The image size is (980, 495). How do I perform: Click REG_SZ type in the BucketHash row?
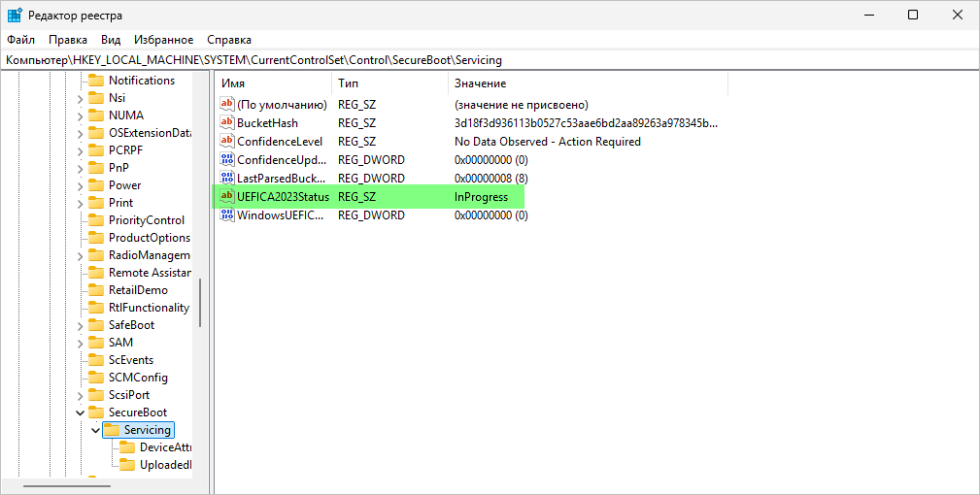(356, 123)
